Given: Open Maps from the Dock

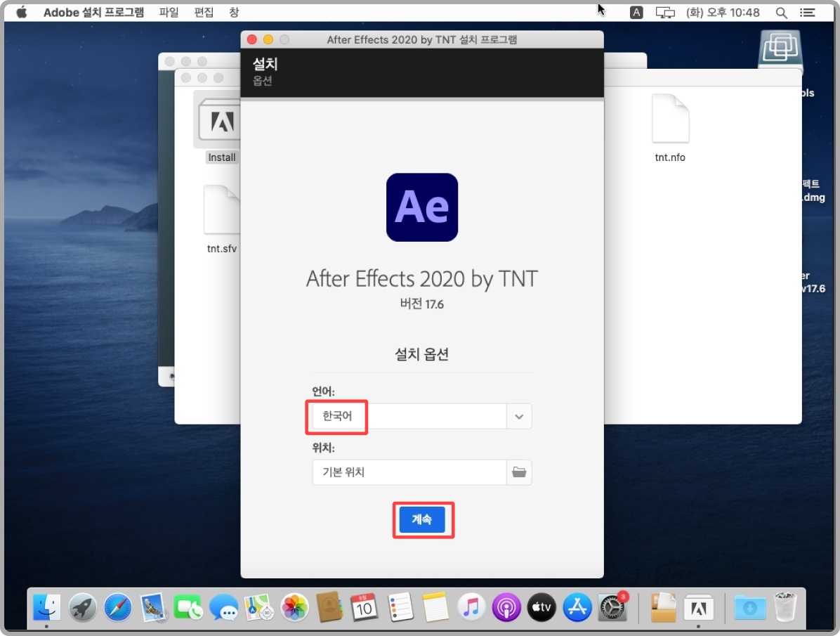Looking at the screenshot, I should 258,608.
